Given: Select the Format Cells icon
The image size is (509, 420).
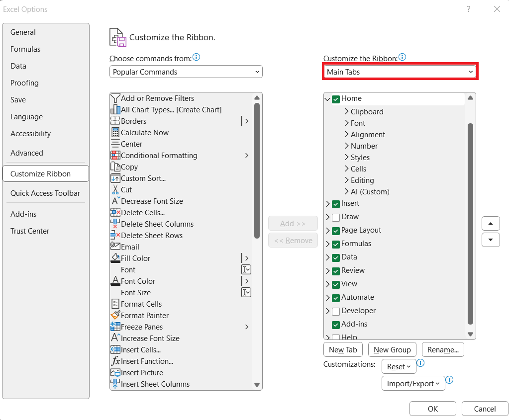Looking at the screenshot, I should coord(115,304).
